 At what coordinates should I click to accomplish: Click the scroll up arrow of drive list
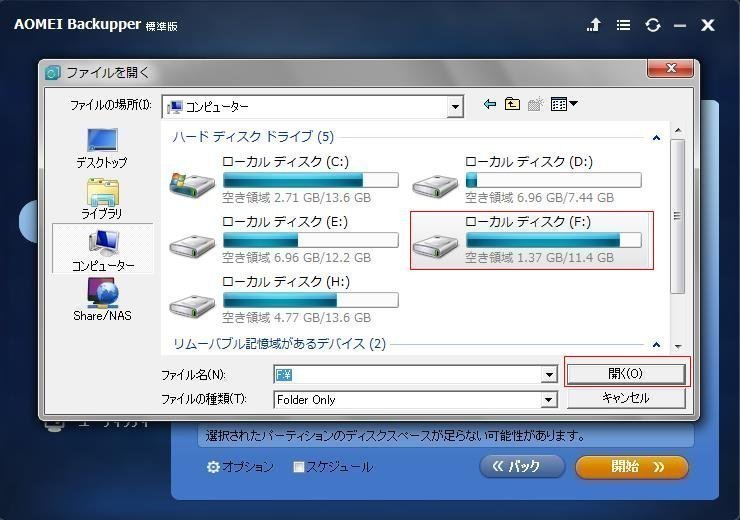(678, 131)
